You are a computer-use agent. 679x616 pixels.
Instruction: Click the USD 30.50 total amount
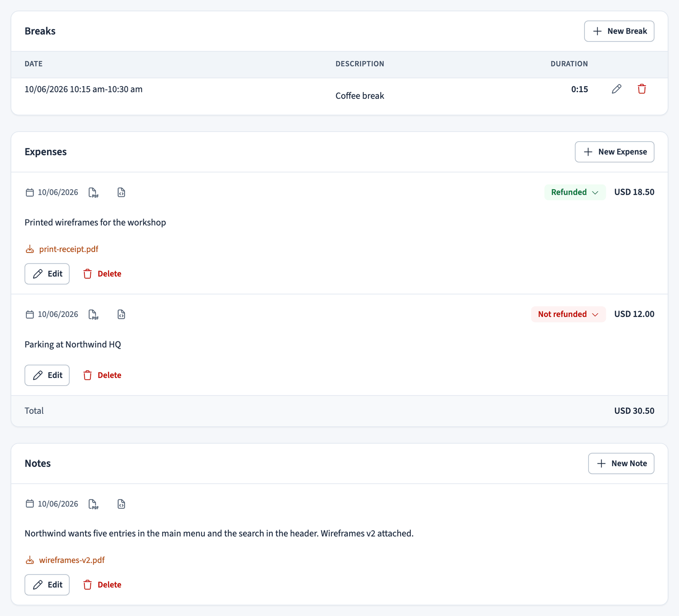coord(634,411)
